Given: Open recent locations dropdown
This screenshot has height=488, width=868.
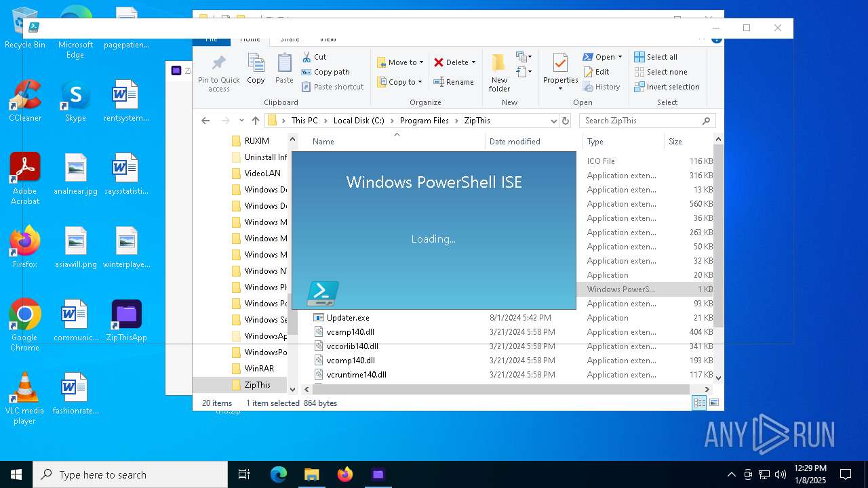Looking at the screenshot, I should (241, 121).
